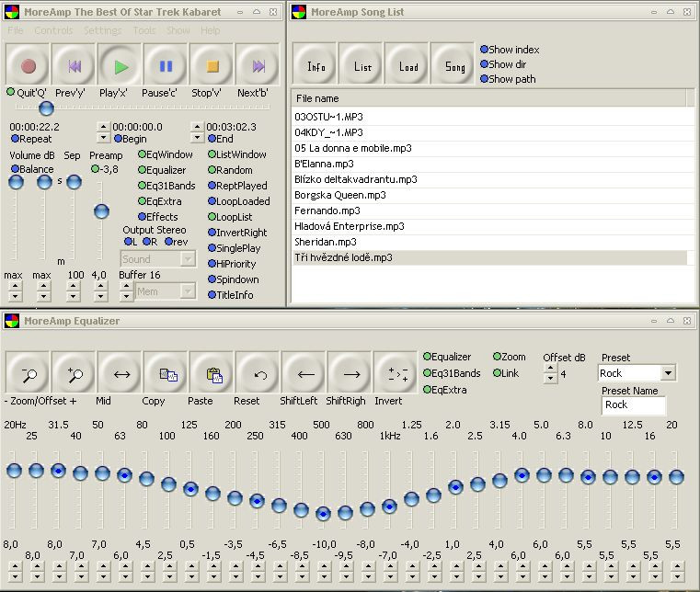
Task: Open the File menu
Action: pos(16,30)
